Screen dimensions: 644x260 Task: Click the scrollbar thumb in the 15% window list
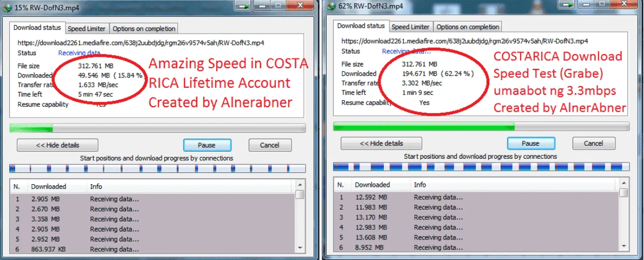[300, 194]
